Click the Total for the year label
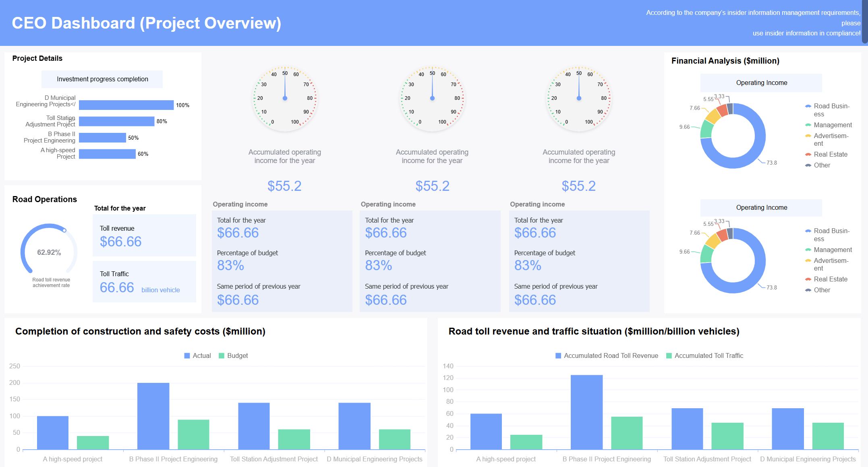 pyautogui.click(x=120, y=208)
